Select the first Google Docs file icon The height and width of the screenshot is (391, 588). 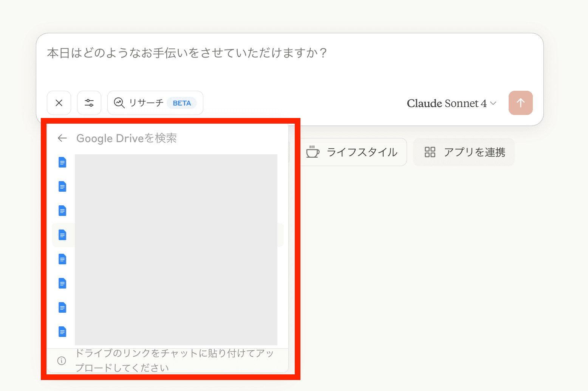[62, 162]
